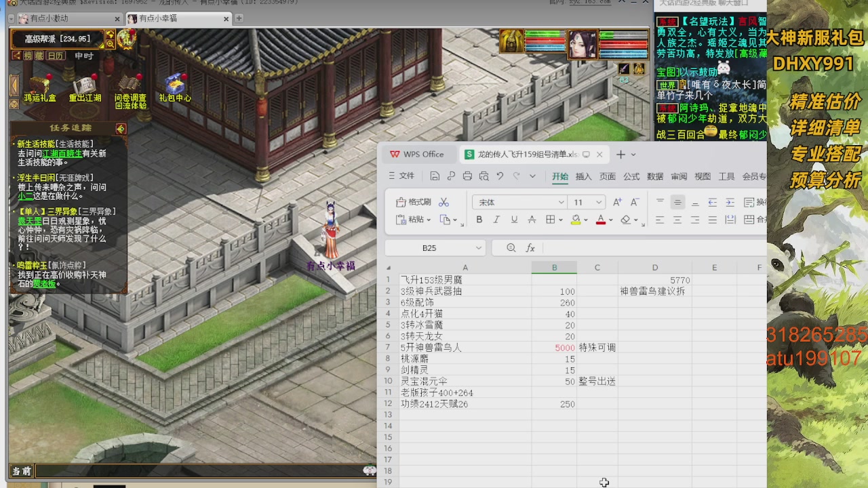Image resolution: width=868 pixels, height=488 pixels.
Task: Toggle left horizontal alignment
Action: click(x=660, y=220)
